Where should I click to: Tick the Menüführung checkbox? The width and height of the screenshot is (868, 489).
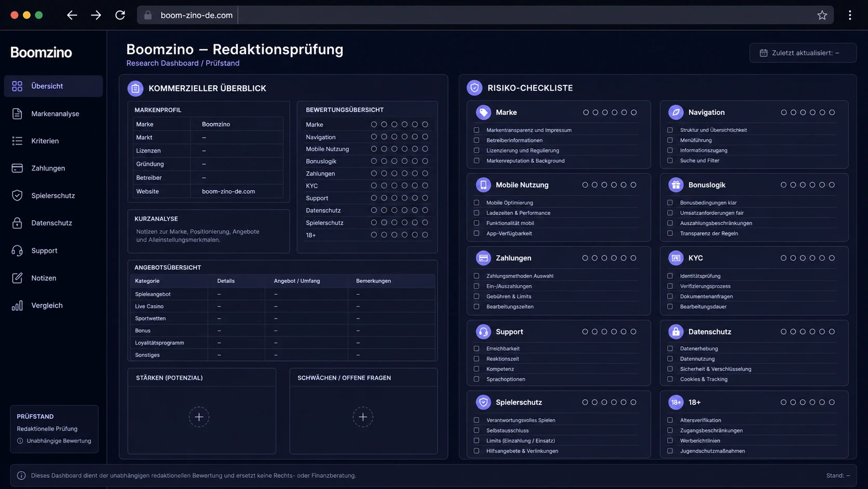pyautogui.click(x=670, y=140)
